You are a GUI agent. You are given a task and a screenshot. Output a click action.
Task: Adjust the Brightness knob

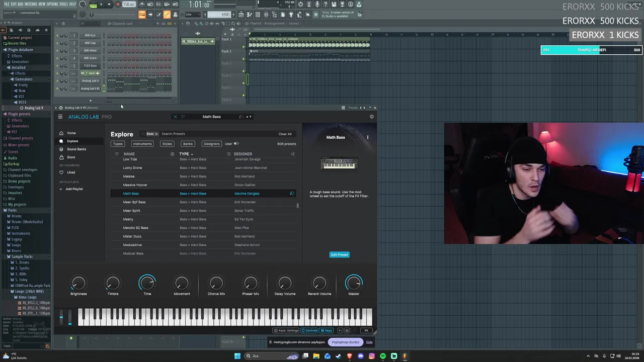[x=78, y=284]
